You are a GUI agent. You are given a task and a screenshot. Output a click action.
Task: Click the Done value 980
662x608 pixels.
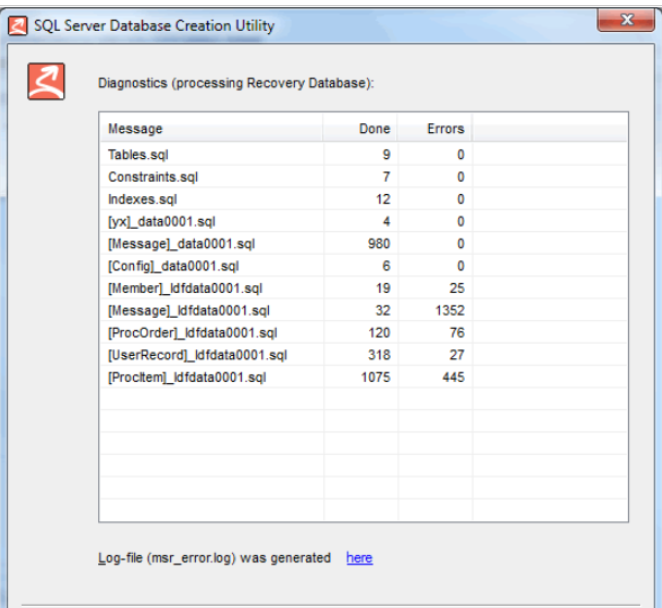[x=379, y=244]
